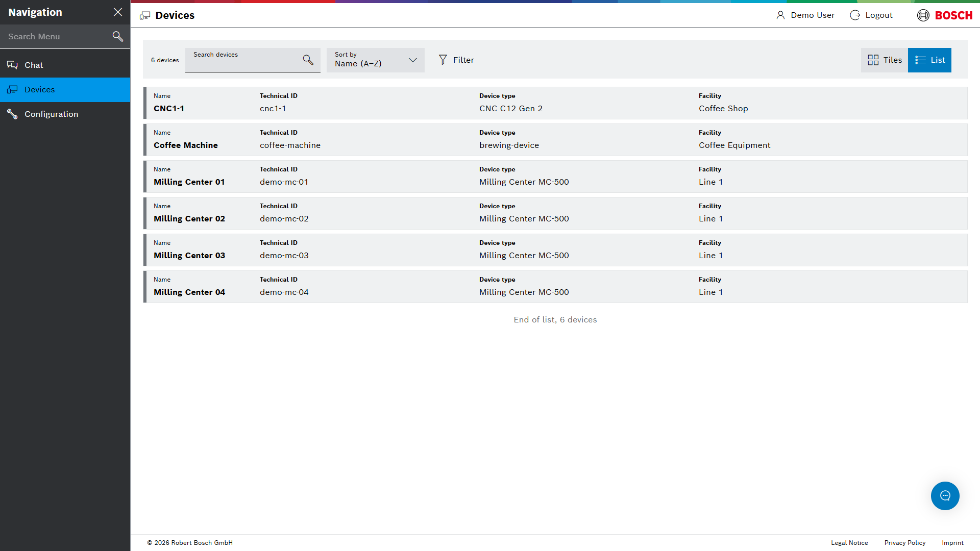Open Configuration in the sidebar

pyautogui.click(x=65, y=114)
